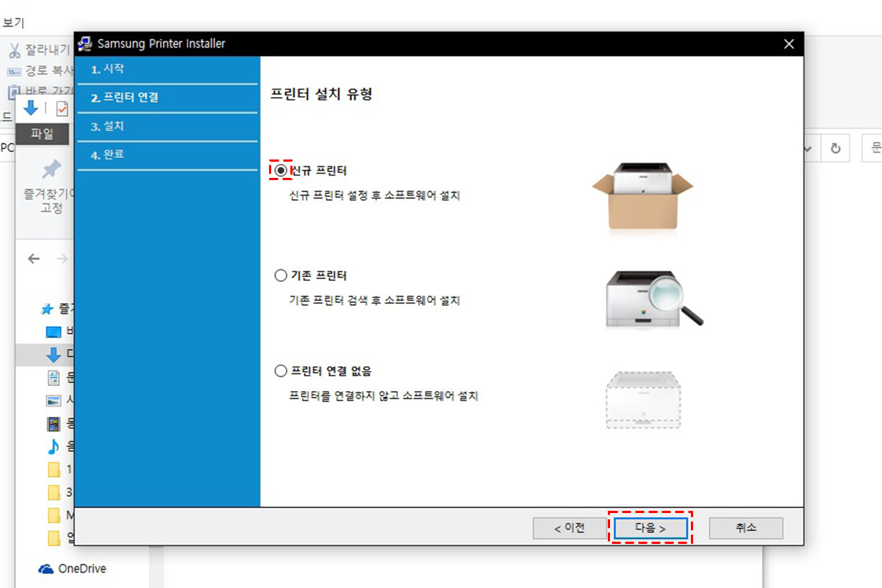Click the 신규 프린터 설정 후 소프트웨어 설치 description
Image resolution: width=882 pixels, height=588 pixels.
point(375,196)
